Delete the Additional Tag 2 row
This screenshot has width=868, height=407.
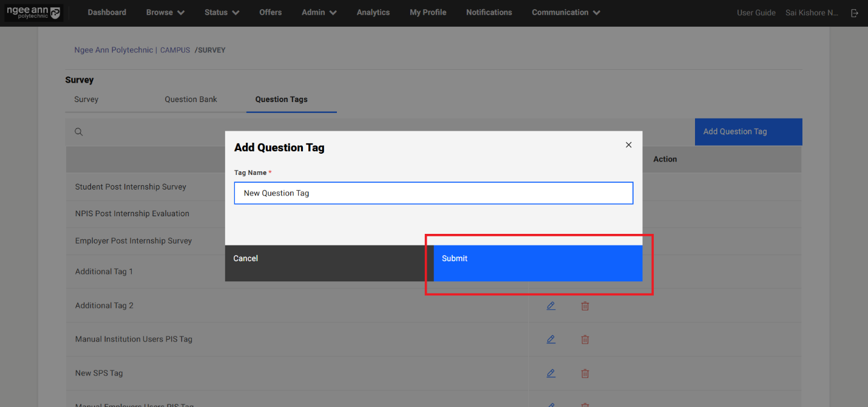pos(585,306)
